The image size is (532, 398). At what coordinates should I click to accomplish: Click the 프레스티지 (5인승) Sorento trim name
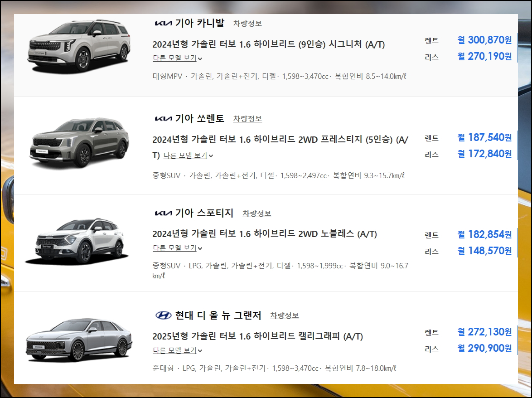click(356, 140)
